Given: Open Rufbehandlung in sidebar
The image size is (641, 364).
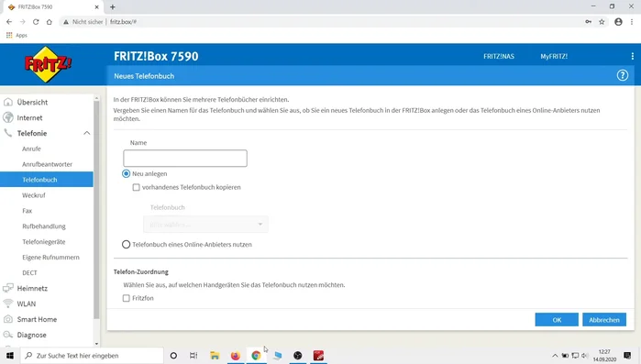Looking at the screenshot, I should (44, 226).
